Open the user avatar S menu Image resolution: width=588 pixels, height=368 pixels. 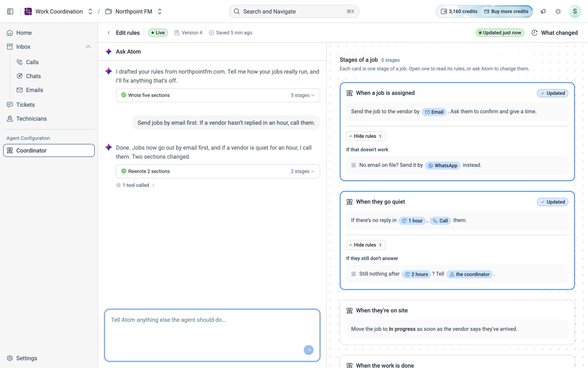575,11
